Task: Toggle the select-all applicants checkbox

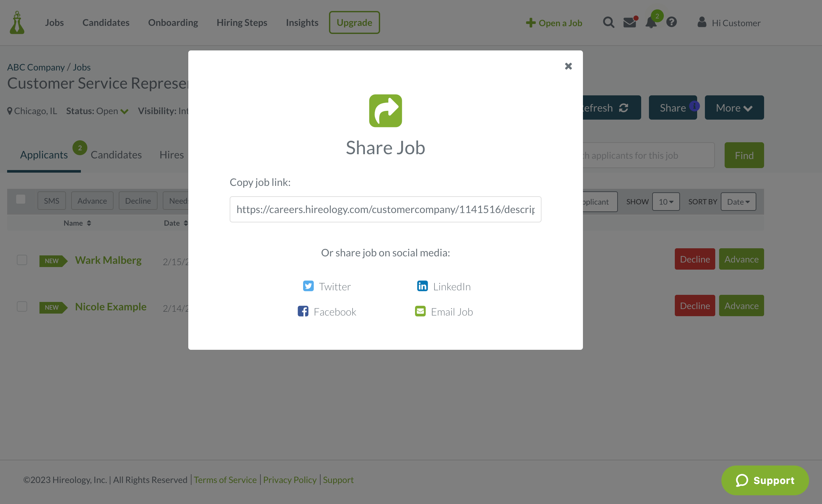Action: tap(21, 199)
